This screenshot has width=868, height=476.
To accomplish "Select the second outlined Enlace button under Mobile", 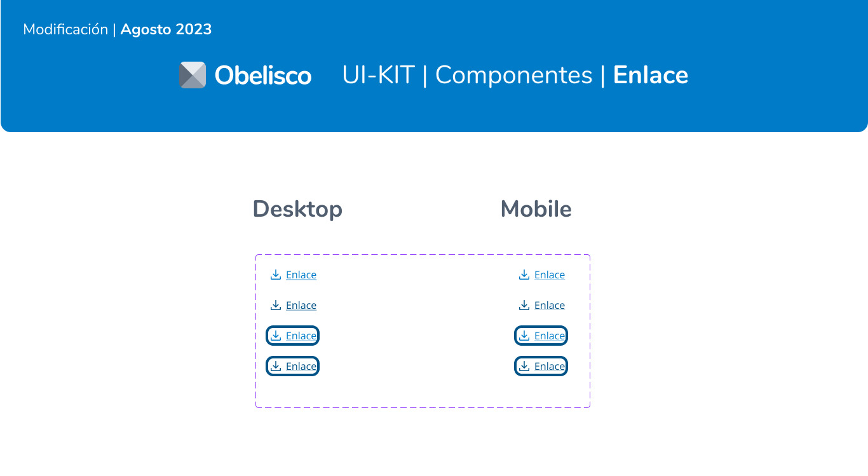I will (x=541, y=366).
